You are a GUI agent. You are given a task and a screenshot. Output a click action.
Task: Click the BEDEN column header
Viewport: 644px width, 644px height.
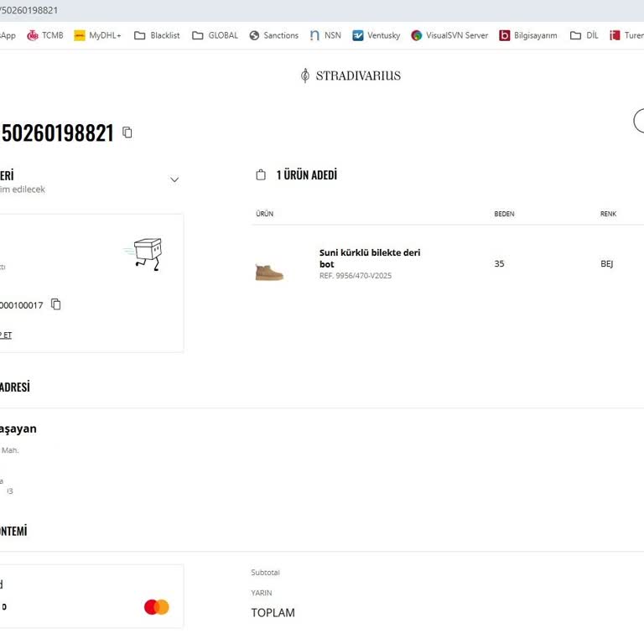point(504,214)
